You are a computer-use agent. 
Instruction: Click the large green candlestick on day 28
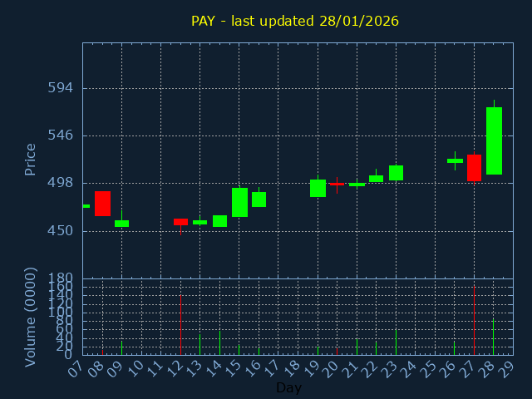point(494,140)
